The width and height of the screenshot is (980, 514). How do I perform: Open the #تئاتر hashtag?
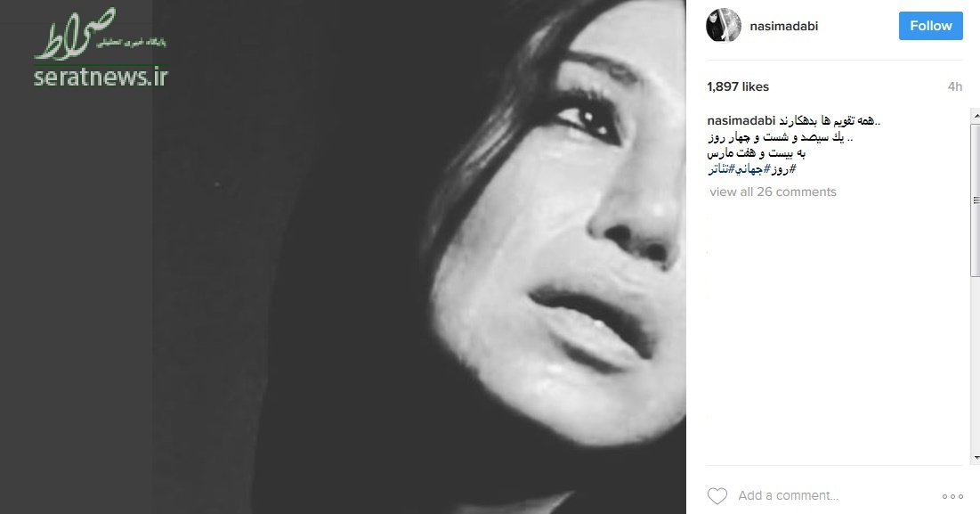point(721,169)
